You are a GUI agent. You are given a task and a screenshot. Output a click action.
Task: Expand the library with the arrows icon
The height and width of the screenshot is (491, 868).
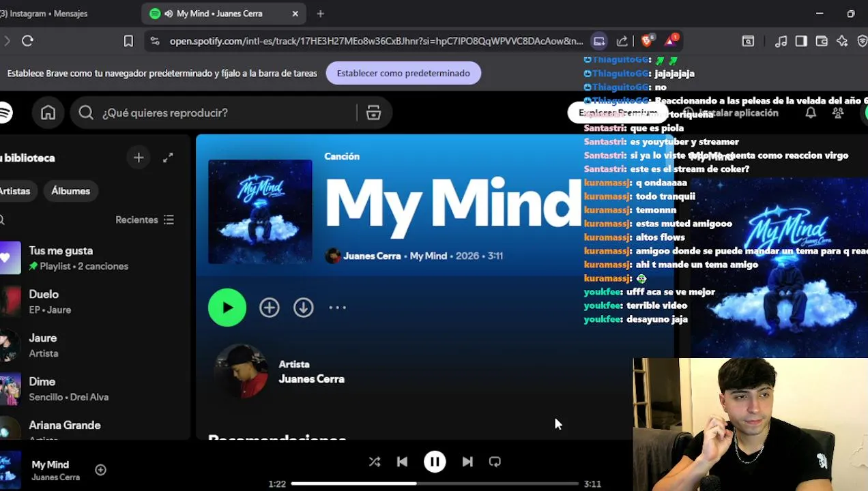(168, 158)
